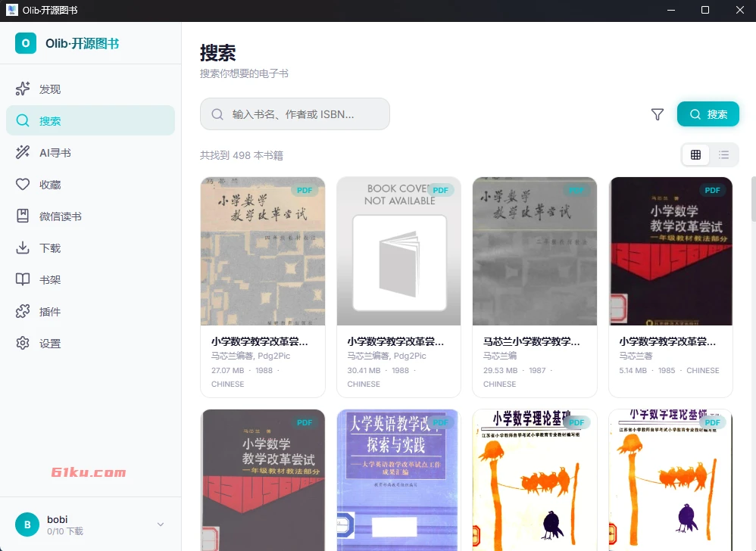Click the PDF badge on 27.07 MB book
The height and width of the screenshot is (551, 756).
305,190
